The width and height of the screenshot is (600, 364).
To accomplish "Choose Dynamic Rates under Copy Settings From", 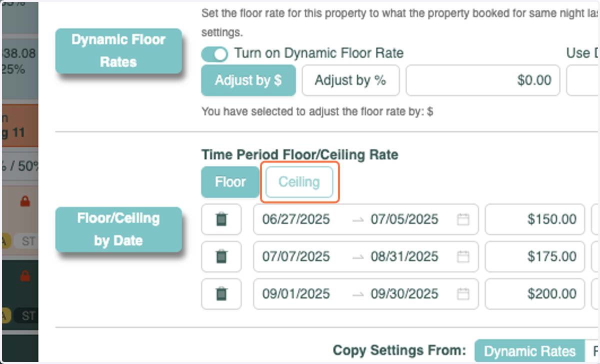I will point(529,351).
